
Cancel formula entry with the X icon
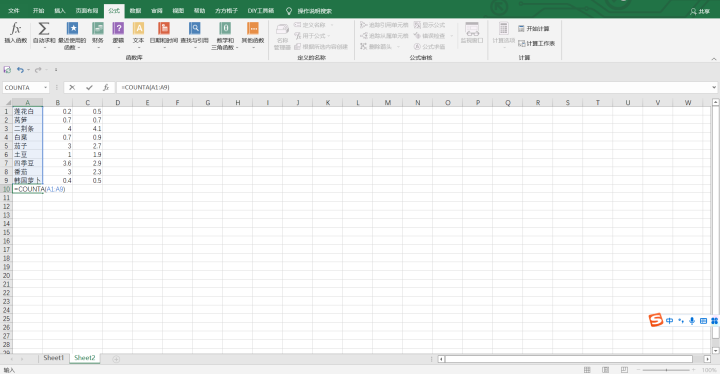(72, 87)
